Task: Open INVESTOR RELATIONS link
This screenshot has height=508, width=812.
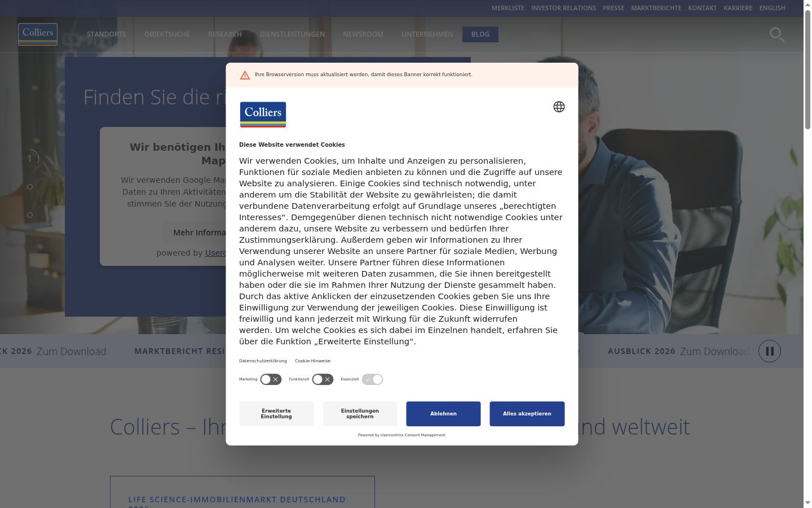Action: point(563,8)
